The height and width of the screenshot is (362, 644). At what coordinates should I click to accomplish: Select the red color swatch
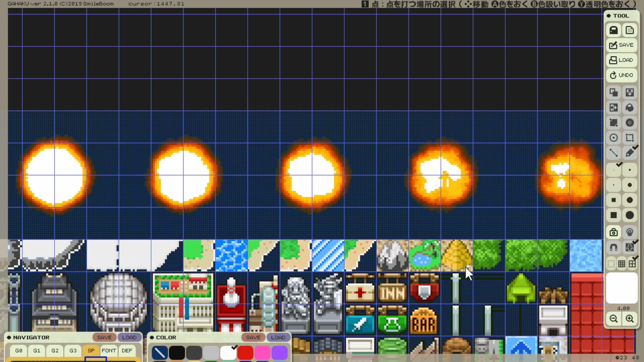pos(245,353)
